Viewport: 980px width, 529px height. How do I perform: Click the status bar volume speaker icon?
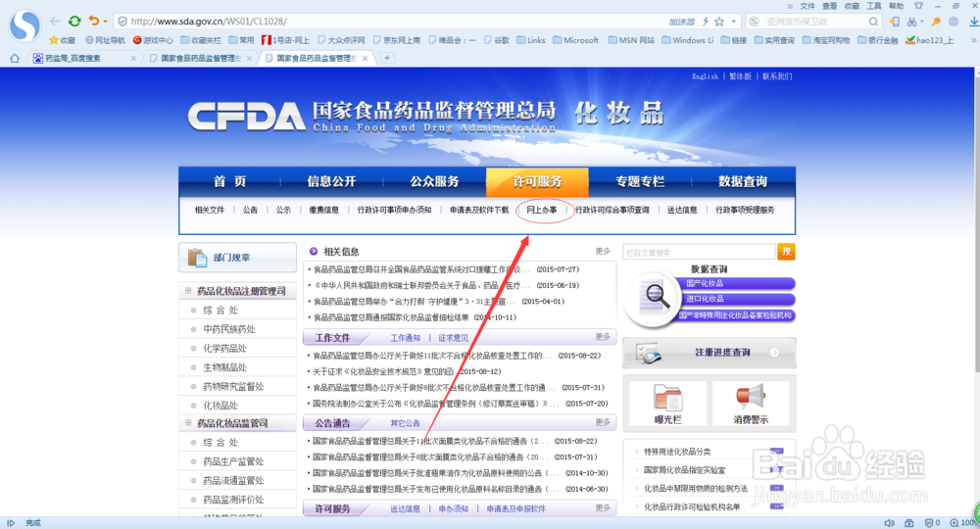(x=889, y=523)
